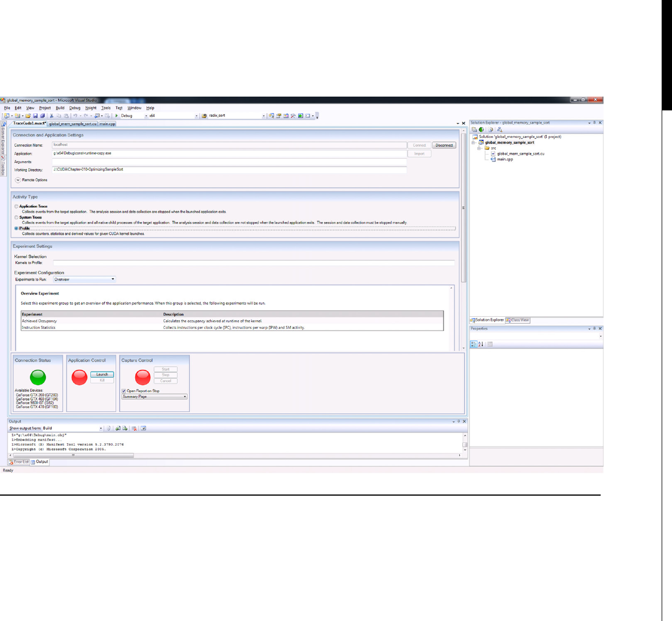Click the Add New Item toolbar icon
Viewport: 672px width, 621px height.
click(18, 116)
